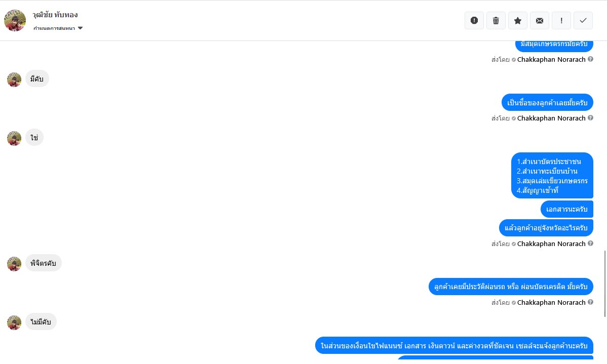
Task: Select the document list message bubble
Action: (552, 176)
